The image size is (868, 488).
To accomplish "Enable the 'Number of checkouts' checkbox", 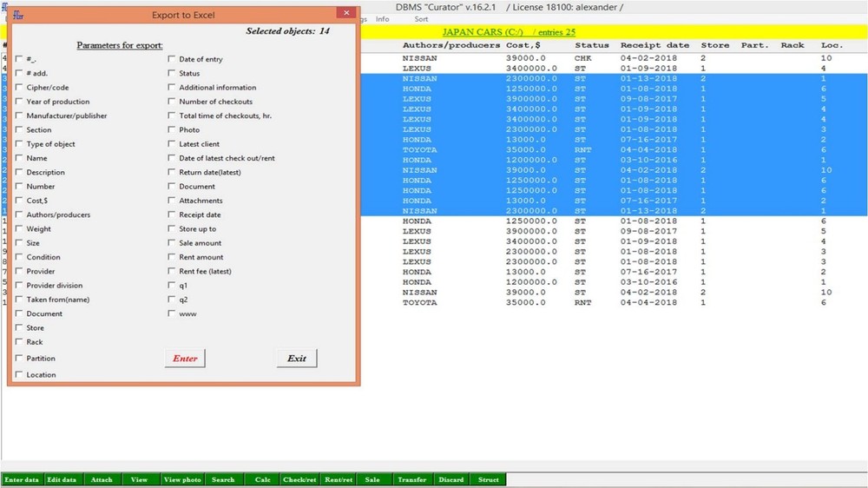I will tap(172, 102).
